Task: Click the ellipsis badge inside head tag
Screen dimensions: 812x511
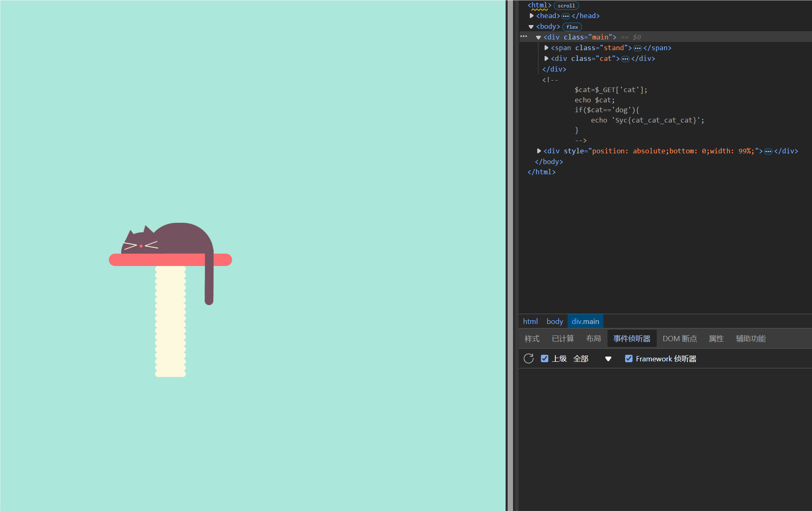Action: [x=566, y=16]
